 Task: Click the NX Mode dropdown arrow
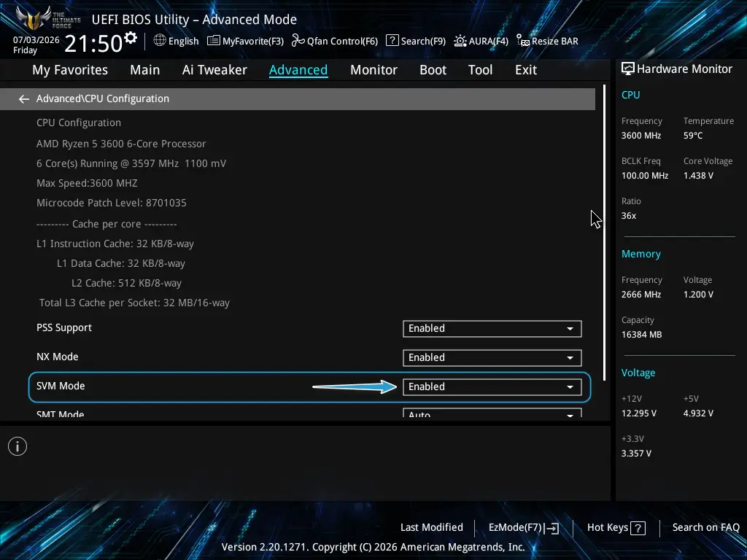coord(570,358)
